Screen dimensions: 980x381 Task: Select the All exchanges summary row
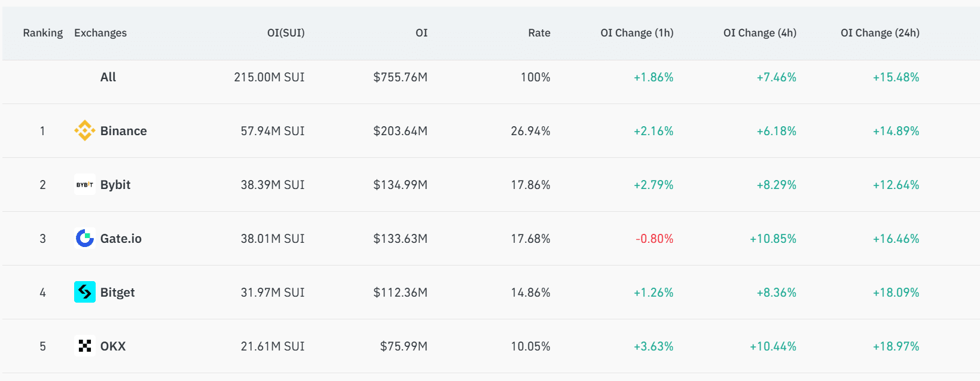(x=108, y=77)
